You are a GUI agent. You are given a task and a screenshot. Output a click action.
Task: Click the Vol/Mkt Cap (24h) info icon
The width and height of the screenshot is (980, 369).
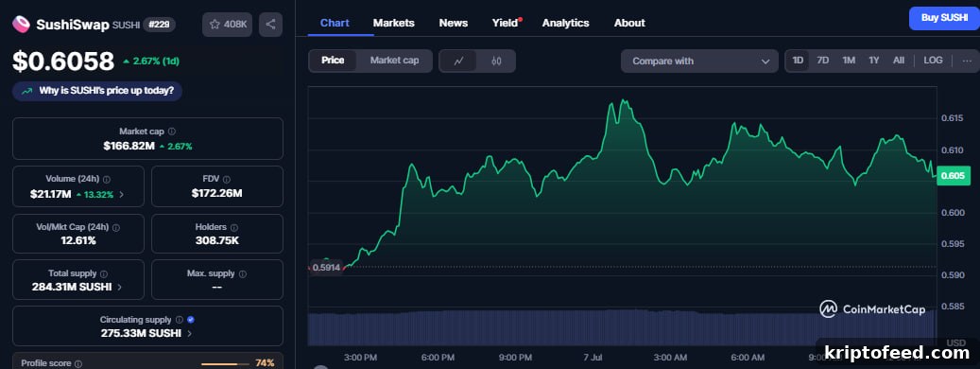116,228
